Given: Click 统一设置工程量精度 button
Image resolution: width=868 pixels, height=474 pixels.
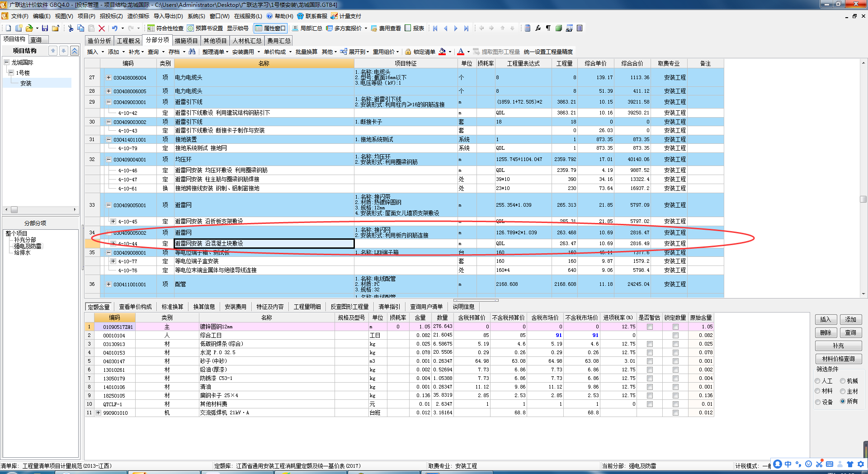Looking at the screenshot, I should pos(548,52).
